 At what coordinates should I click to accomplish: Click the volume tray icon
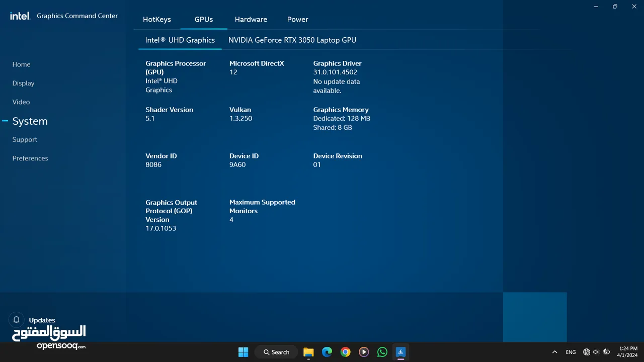[x=596, y=352]
